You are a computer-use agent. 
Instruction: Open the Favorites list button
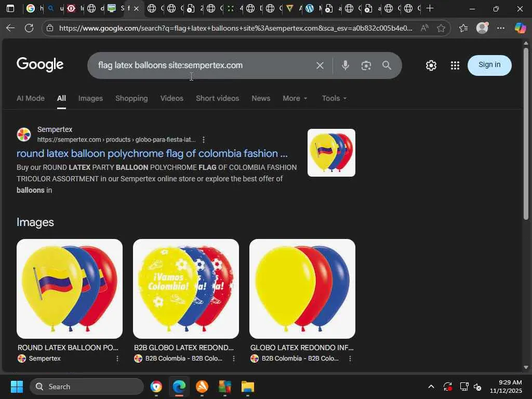[x=463, y=28]
